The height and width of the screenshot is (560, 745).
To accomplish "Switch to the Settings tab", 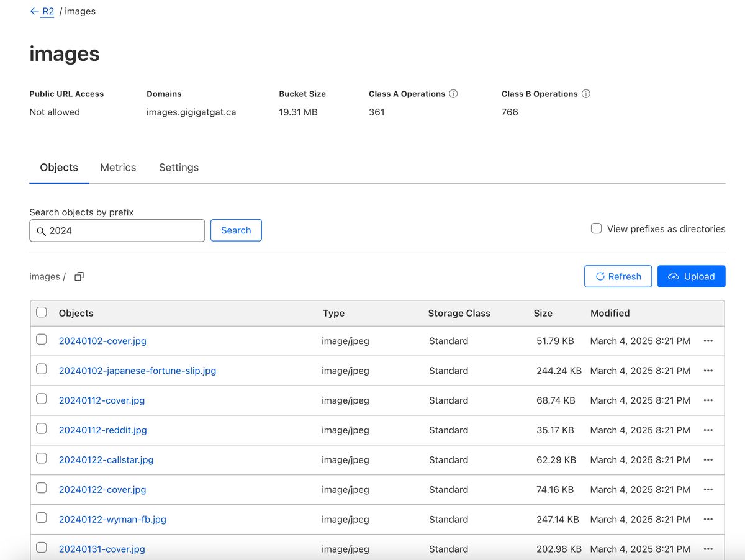I will (179, 168).
